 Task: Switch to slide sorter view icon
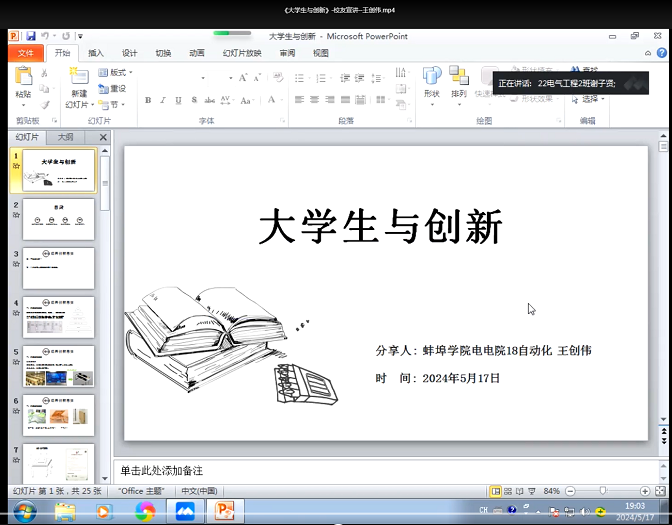pos(509,492)
